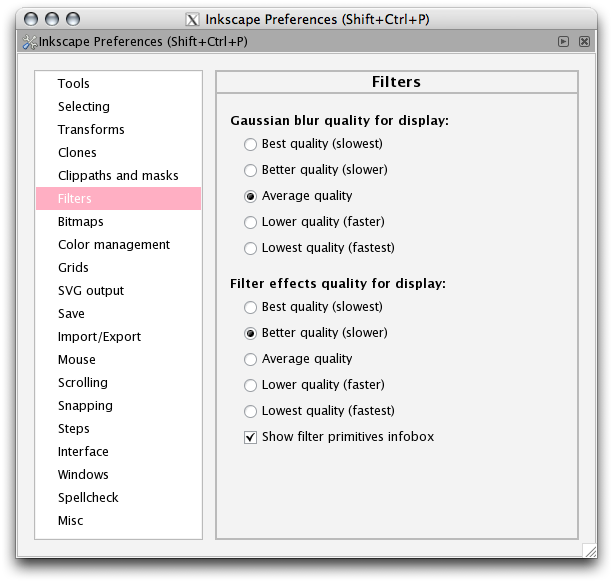Open the Misc preferences page
This screenshot has width=613, height=582.
pyautogui.click(x=118, y=521)
